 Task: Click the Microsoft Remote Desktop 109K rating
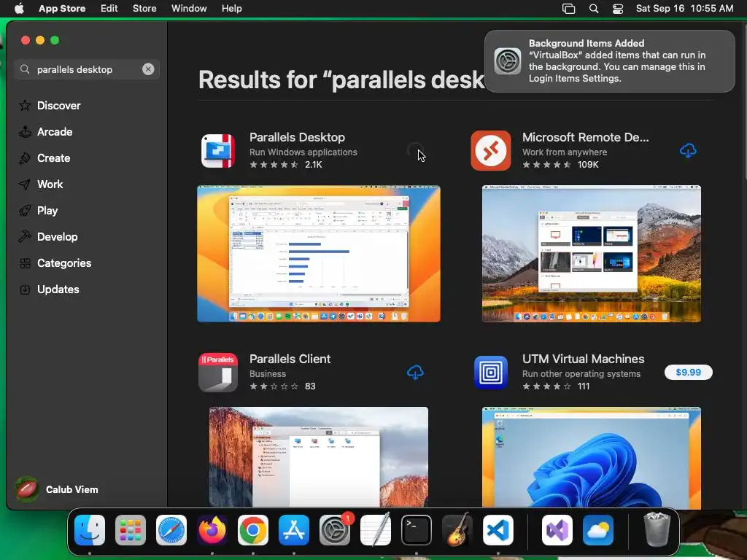coord(560,165)
